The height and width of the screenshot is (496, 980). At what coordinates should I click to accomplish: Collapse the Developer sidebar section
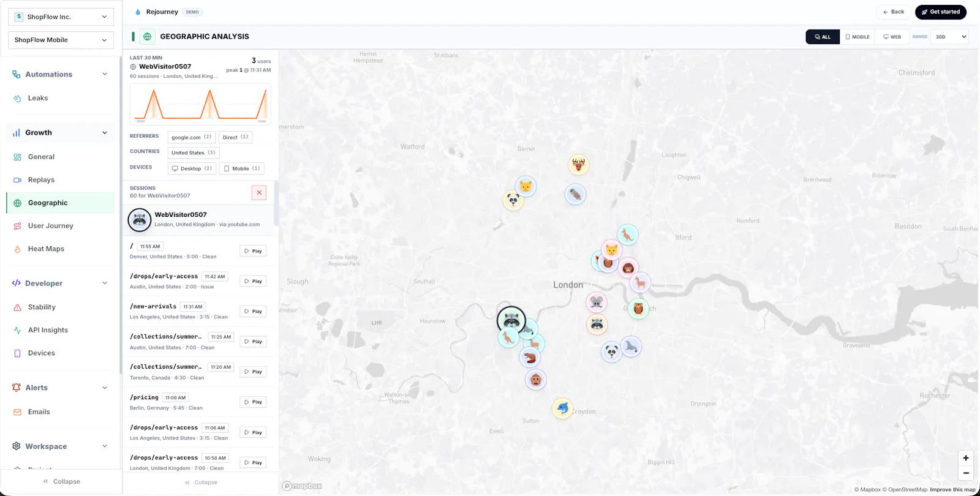click(105, 284)
